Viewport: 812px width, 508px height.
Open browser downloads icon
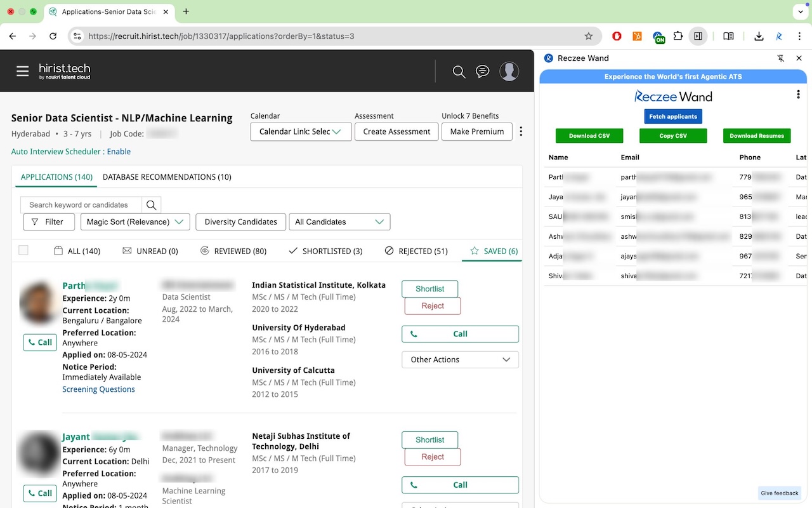pos(759,36)
